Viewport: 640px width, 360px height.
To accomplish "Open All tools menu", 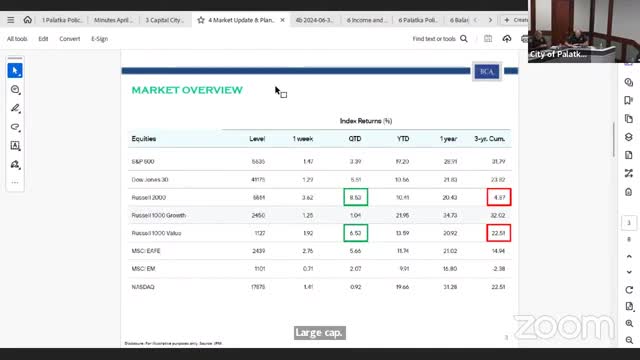I will 17,39.
